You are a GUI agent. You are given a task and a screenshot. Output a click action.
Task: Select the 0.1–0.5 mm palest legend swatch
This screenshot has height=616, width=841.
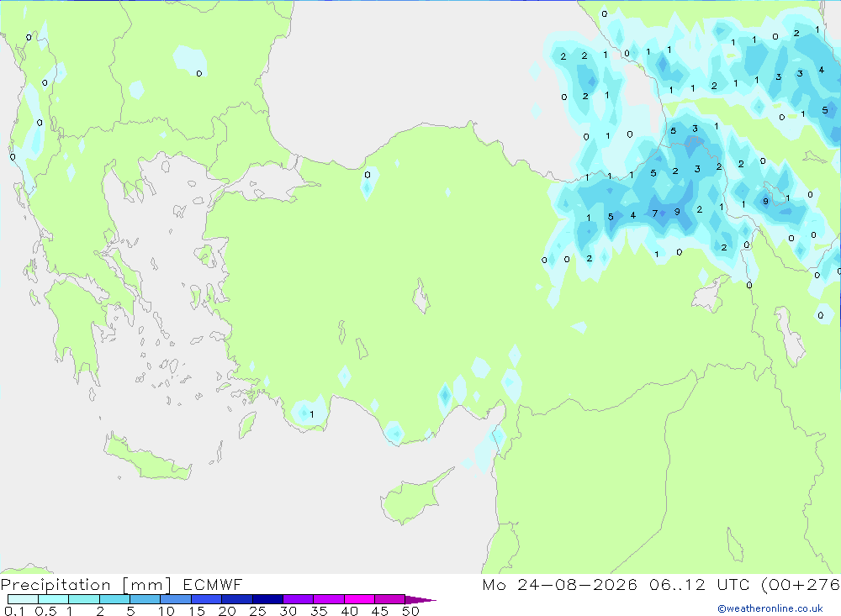coord(23,599)
